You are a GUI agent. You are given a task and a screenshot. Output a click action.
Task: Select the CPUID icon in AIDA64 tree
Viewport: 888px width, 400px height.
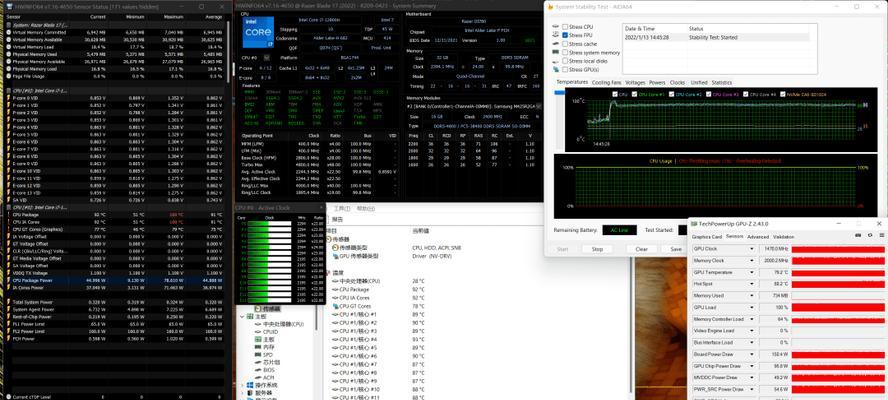pos(258,331)
